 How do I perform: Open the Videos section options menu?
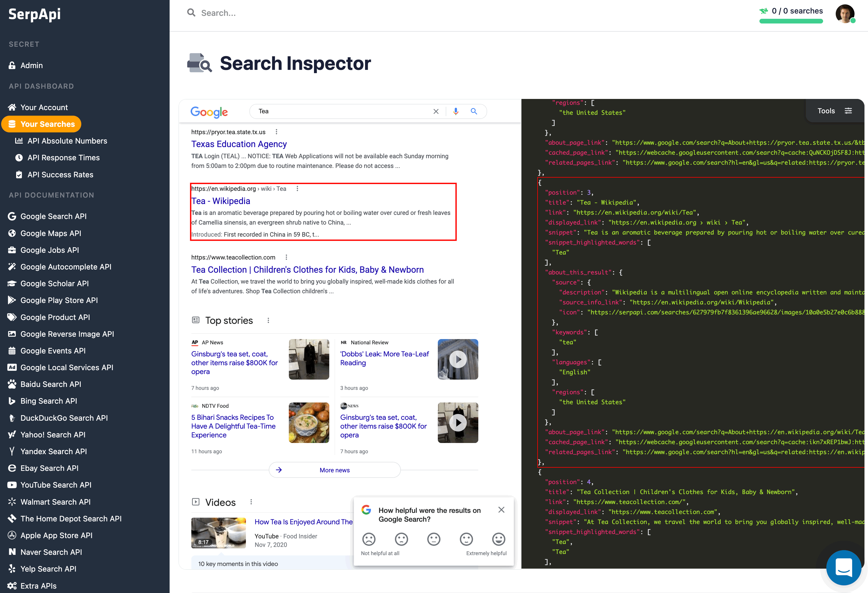click(x=251, y=502)
